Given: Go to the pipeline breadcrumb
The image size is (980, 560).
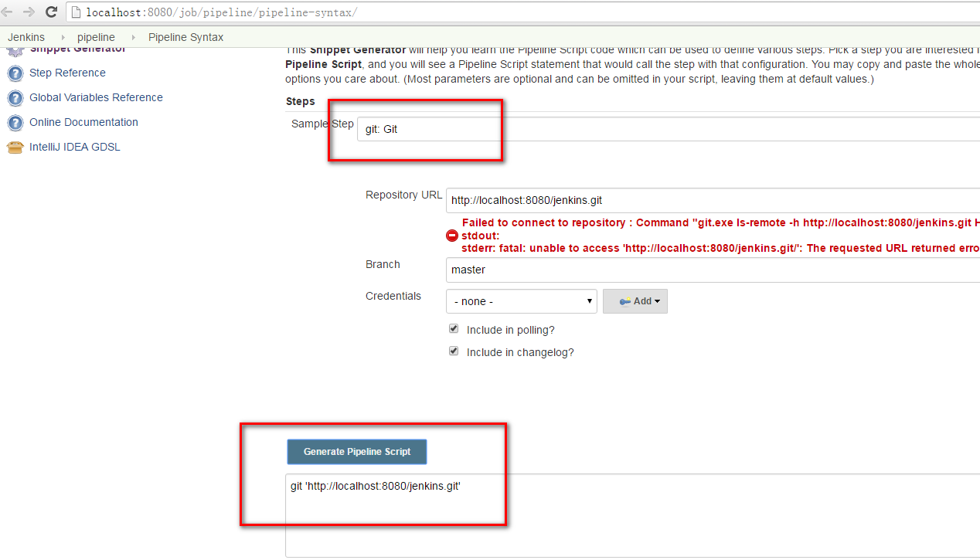Looking at the screenshot, I should point(96,37).
